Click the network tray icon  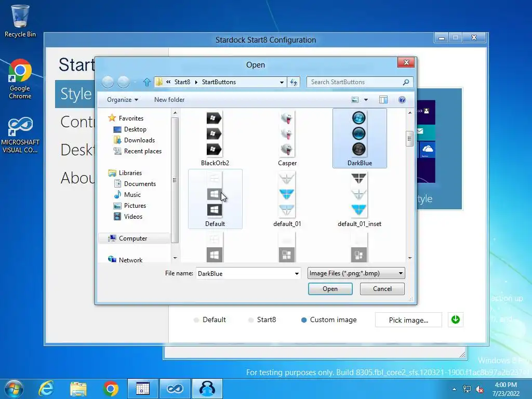point(467,389)
